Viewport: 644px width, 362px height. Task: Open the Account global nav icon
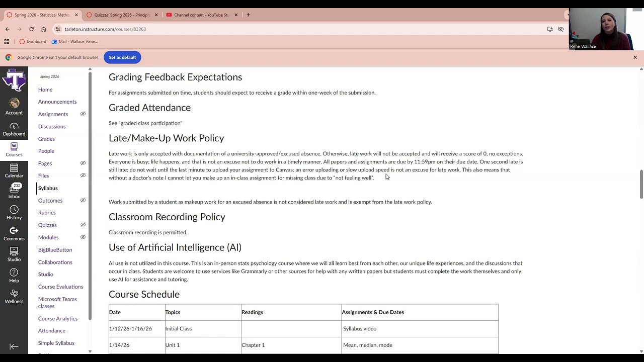14,106
